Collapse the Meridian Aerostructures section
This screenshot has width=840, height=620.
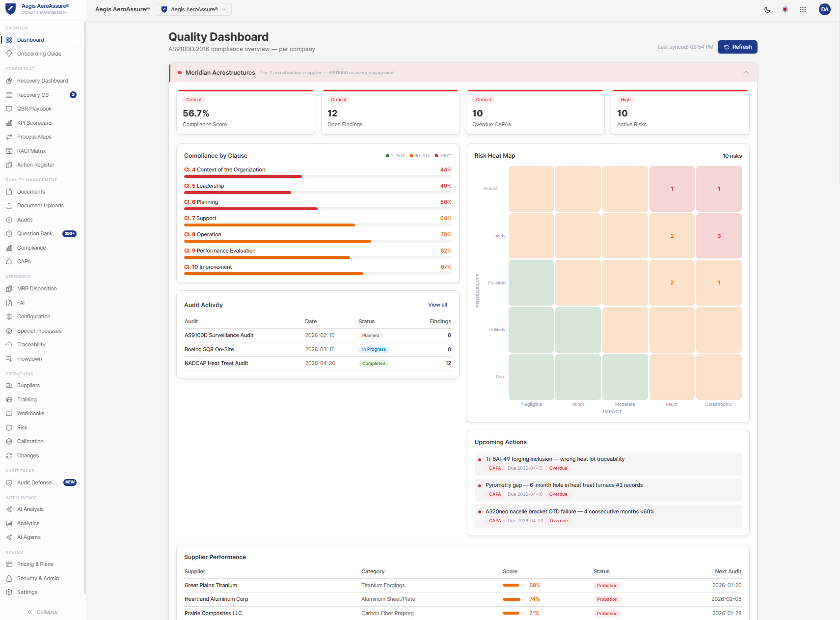pyautogui.click(x=746, y=73)
